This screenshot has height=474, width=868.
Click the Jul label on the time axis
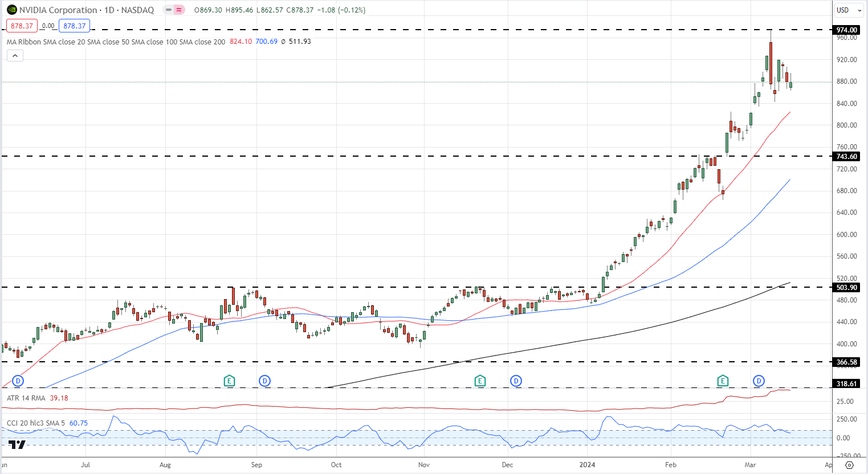tap(85, 465)
